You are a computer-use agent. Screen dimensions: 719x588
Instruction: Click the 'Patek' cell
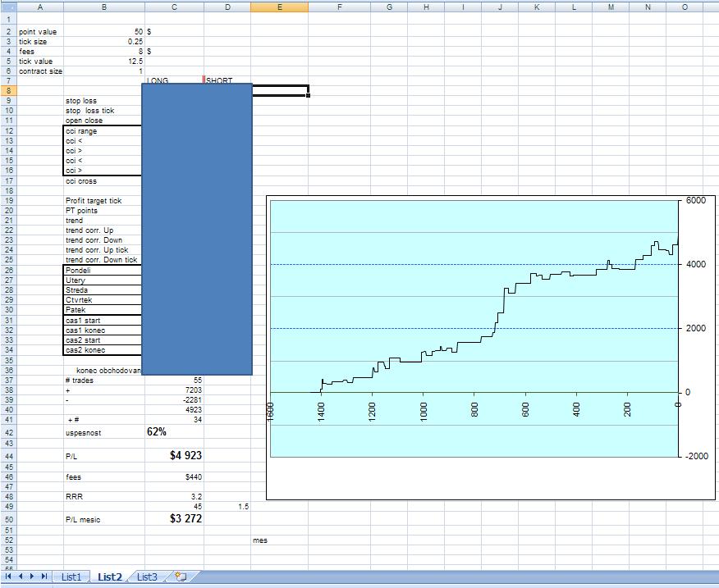pyautogui.click(x=103, y=310)
